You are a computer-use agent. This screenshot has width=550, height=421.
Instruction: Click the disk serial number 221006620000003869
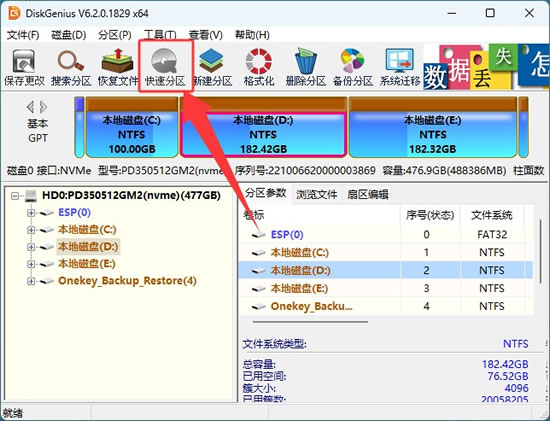click(322, 171)
